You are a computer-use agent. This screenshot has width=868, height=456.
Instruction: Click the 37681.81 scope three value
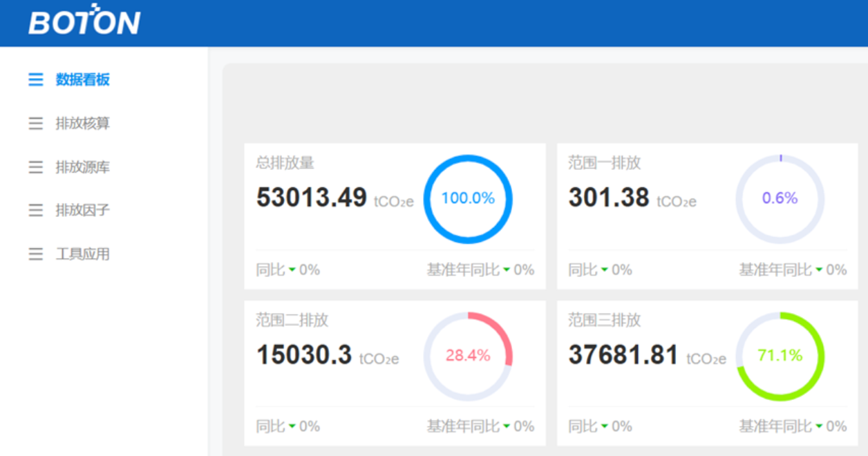(623, 356)
